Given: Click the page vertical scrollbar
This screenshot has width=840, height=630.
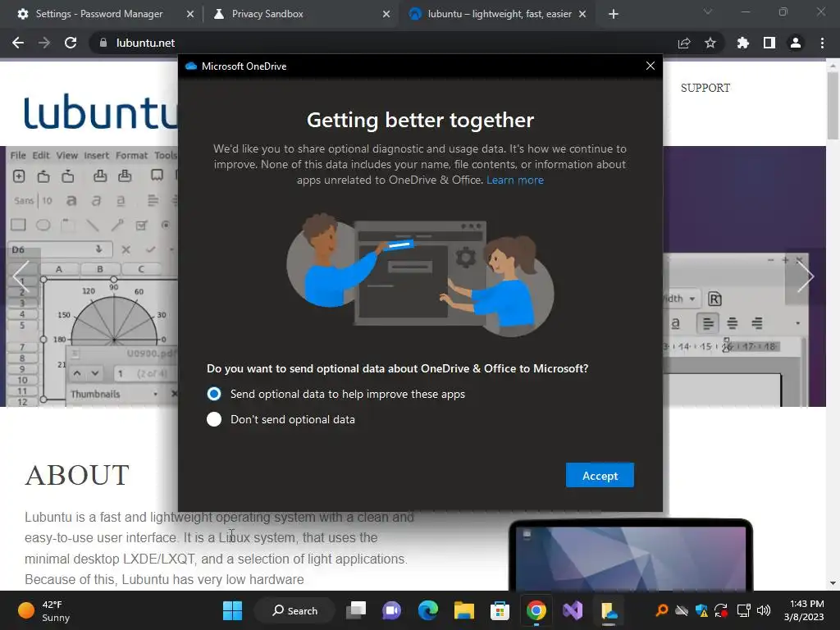Looking at the screenshot, I should coord(833,106).
